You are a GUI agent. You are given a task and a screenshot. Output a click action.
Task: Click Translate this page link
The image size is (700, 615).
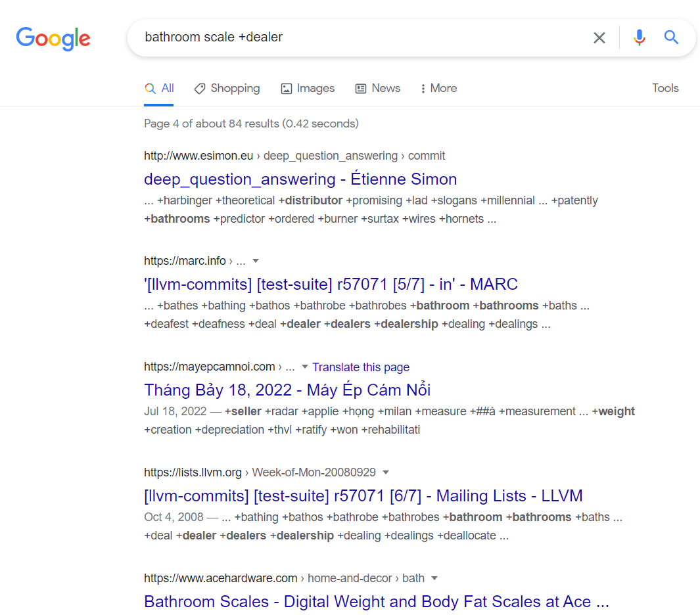tap(361, 367)
